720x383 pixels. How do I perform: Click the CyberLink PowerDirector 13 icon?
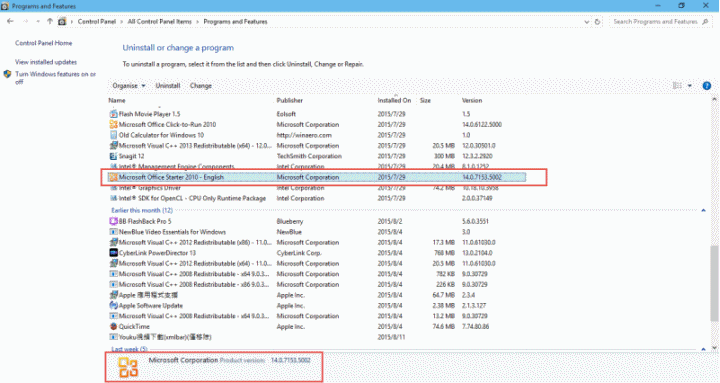tap(113, 253)
